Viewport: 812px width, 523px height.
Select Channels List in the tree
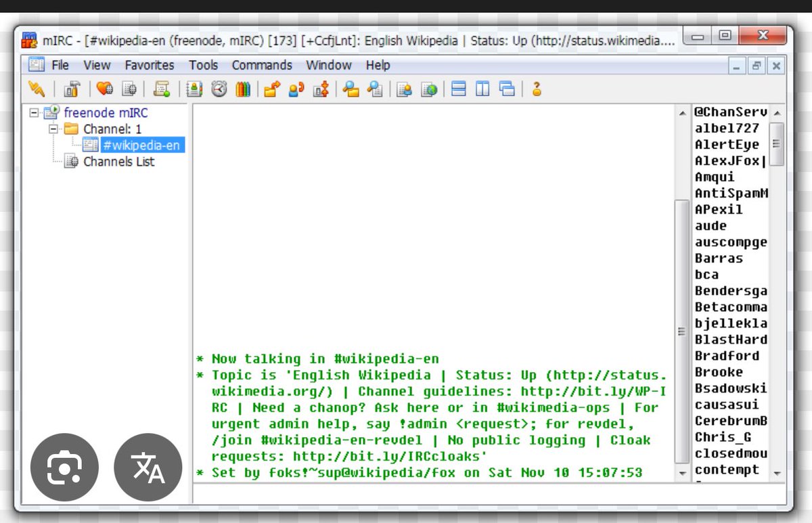coord(118,162)
